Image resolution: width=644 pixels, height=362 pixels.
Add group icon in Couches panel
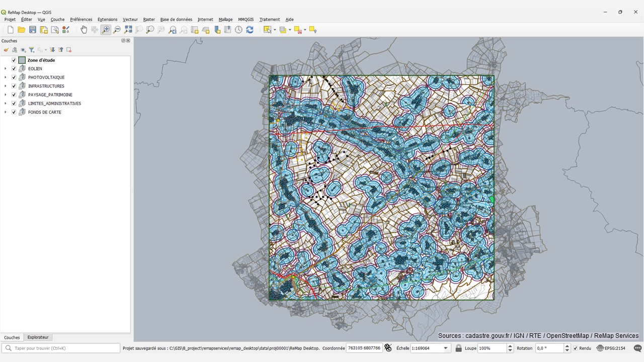pos(15,50)
